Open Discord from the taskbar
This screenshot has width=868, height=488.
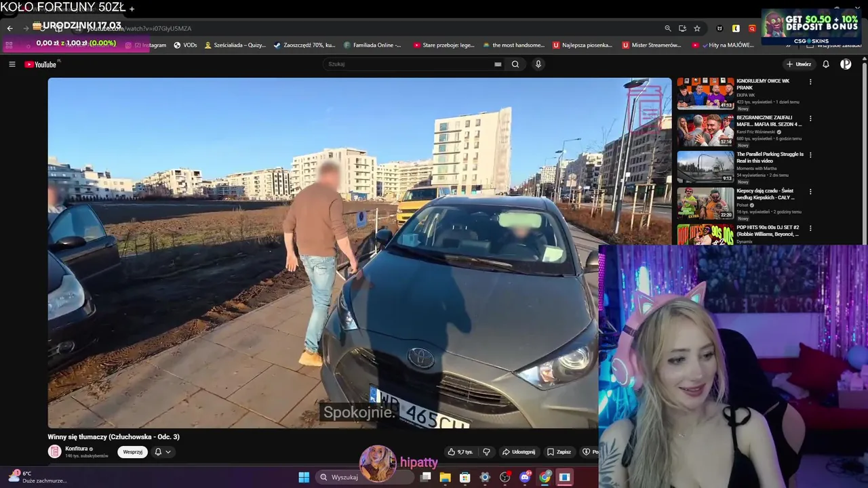pos(525,477)
